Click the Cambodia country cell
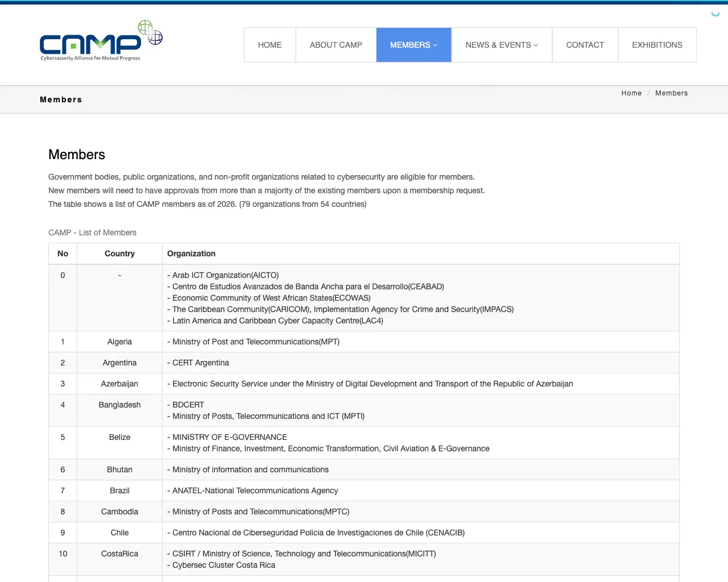Viewport: 728px width, 582px height. (119, 512)
